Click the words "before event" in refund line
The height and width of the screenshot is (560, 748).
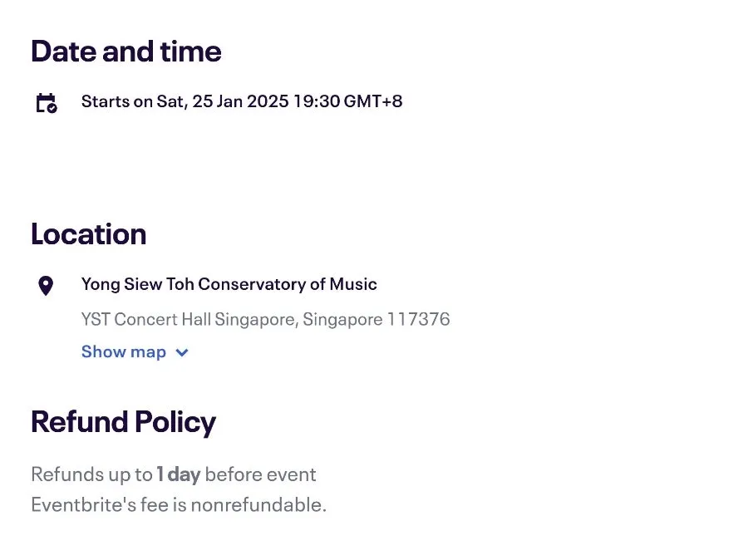[x=260, y=474]
